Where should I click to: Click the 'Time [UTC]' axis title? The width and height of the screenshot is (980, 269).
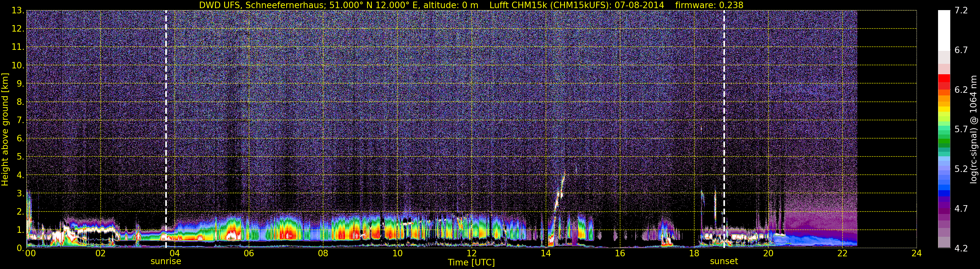(471, 262)
